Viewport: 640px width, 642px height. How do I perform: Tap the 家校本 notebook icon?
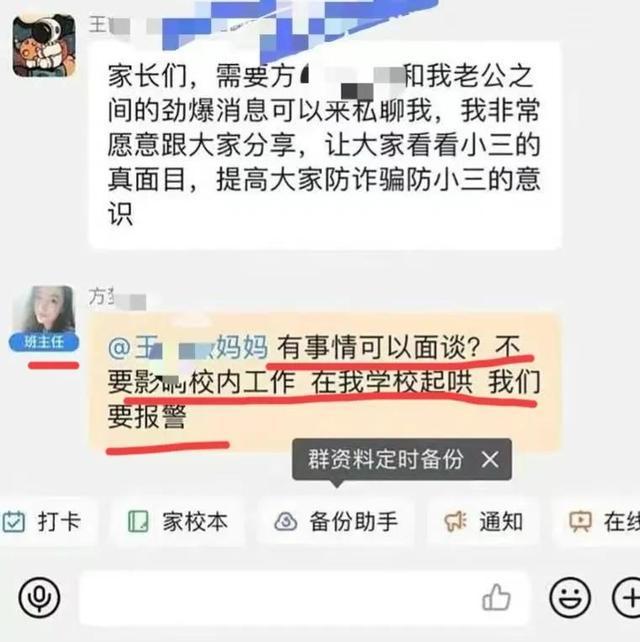point(138,521)
